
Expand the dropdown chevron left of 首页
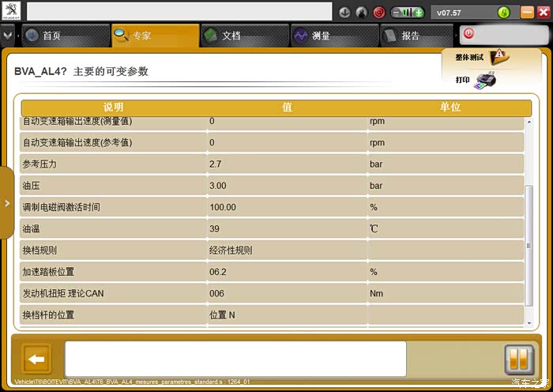[x=8, y=36]
